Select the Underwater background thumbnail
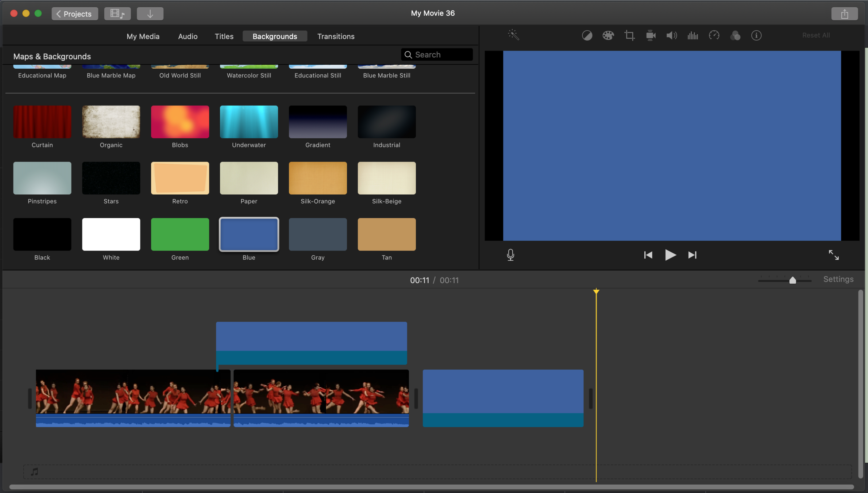This screenshot has height=493, width=868. click(249, 122)
